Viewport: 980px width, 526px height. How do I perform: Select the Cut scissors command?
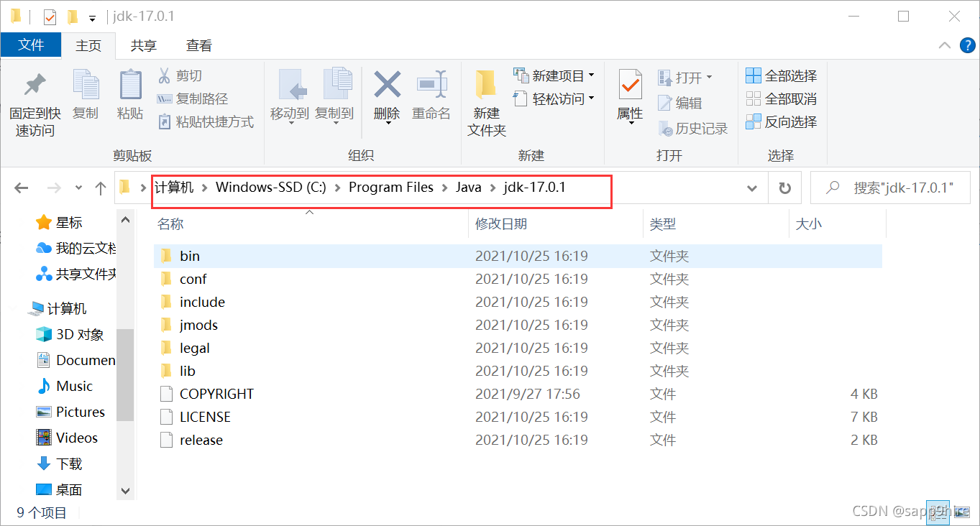click(x=180, y=75)
